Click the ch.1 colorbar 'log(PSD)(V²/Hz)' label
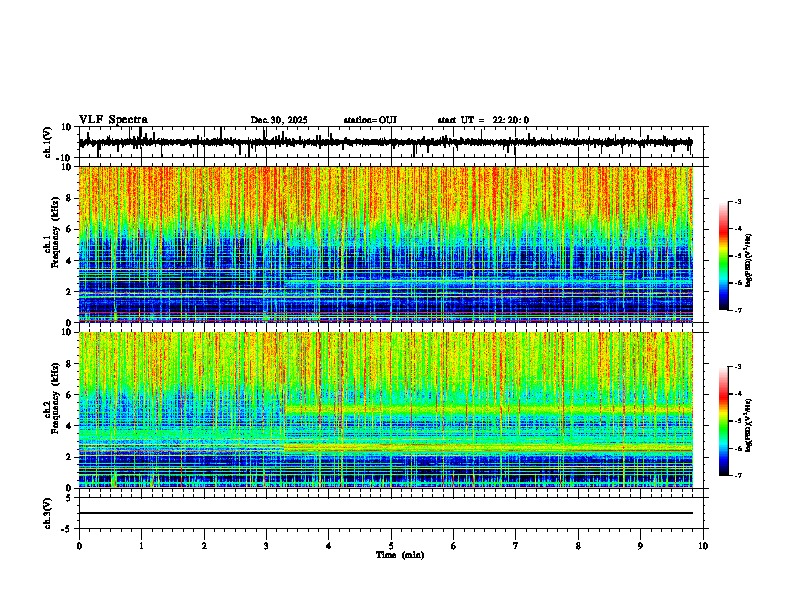Image resolution: width=792 pixels, height=612 pixels. 749,260
